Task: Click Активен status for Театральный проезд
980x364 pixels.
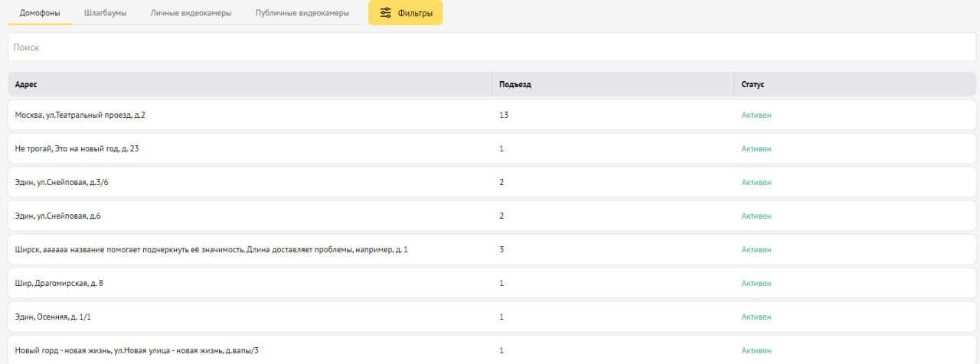Action: click(x=756, y=115)
